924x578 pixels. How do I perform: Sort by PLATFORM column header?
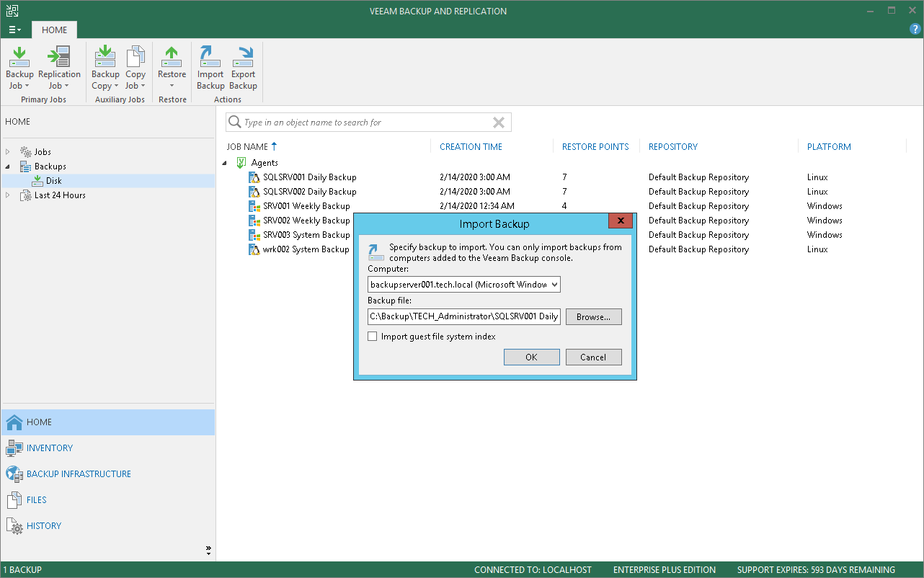829,146
